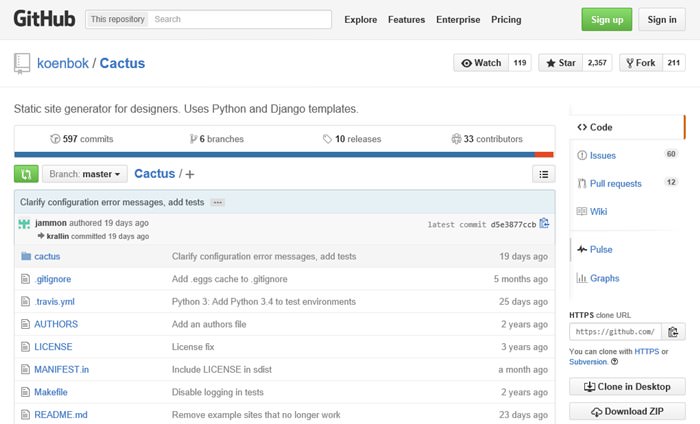Click the Clone in Desktop button
This screenshot has width=700, height=424.
[x=627, y=387]
